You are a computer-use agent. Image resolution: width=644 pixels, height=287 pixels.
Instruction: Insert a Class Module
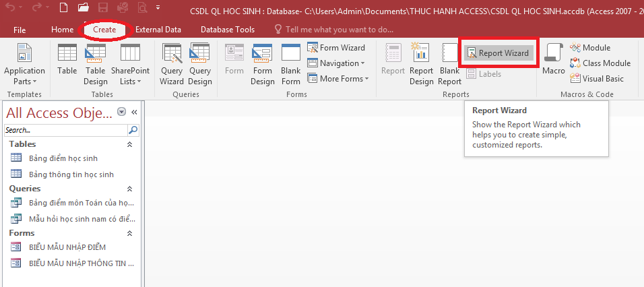click(600, 63)
